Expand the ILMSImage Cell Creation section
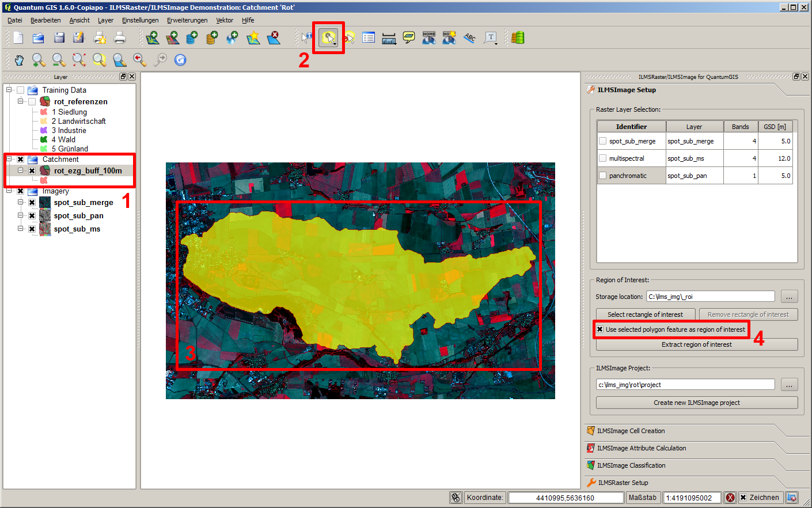The image size is (812, 508). tap(631, 431)
